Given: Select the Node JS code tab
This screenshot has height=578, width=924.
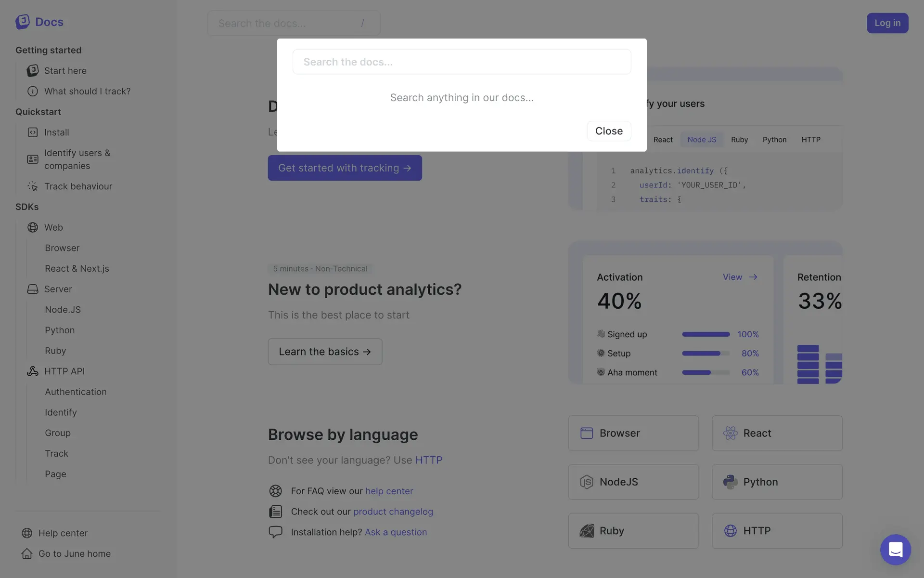Looking at the screenshot, I should pyautogui.click(x=702, y=140).
